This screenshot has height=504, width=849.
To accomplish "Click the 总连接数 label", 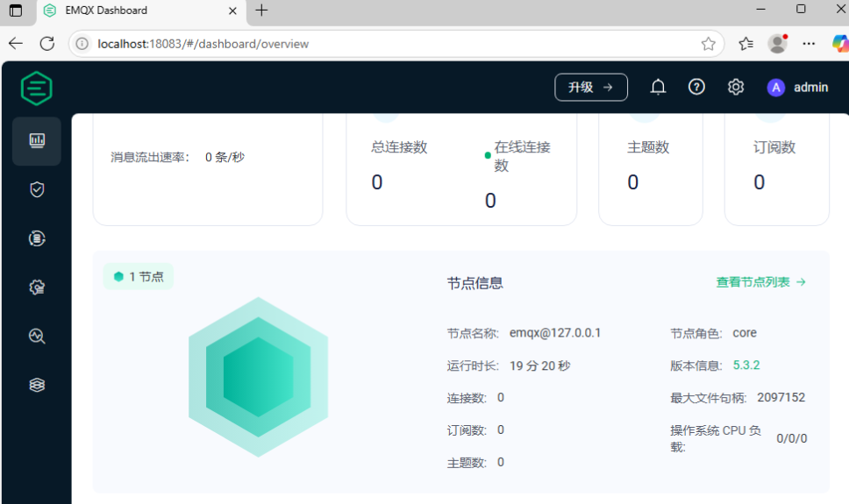I will [399, 147].
